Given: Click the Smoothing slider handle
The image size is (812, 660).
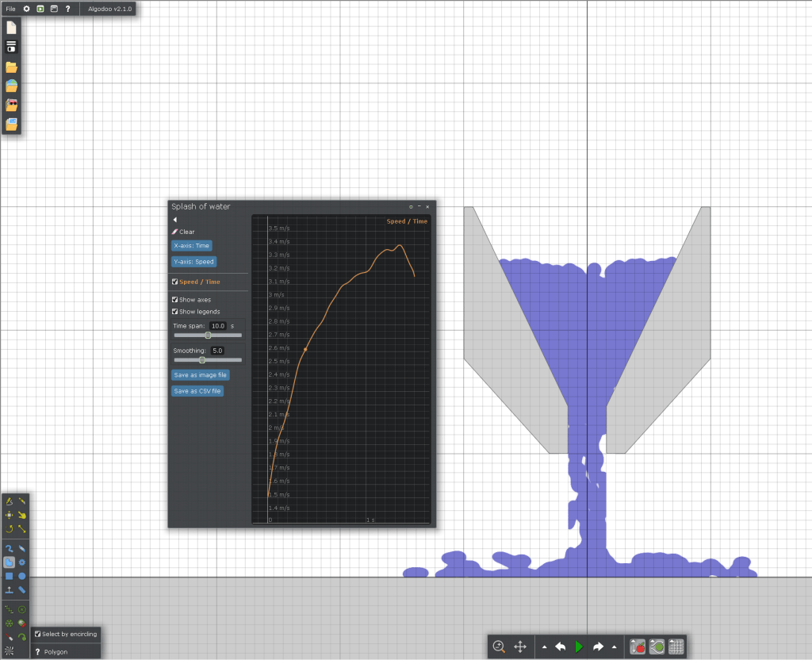Looking at the screenshot, I should 202,360.
